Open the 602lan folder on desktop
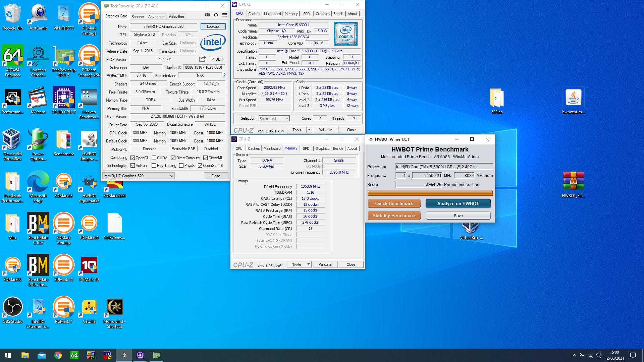The width and height of the screenshot is (644, 362). tap(497, 101)
